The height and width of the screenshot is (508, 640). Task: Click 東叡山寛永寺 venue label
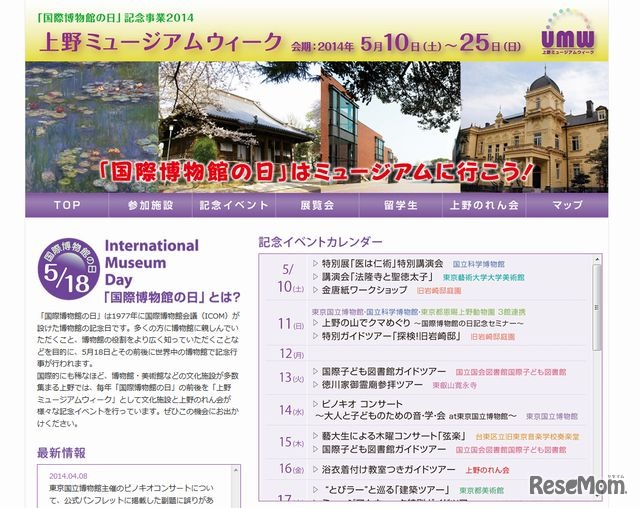(x=455, y=385)
